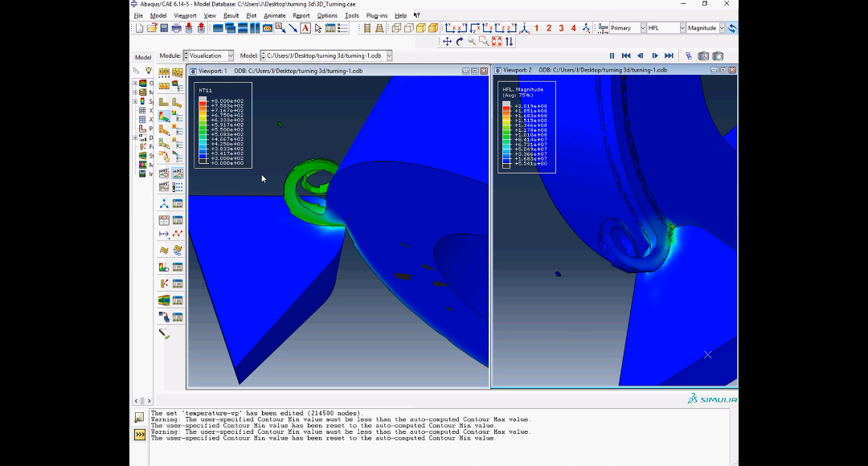Open the Module Visualization dropdown

point(231,55)
